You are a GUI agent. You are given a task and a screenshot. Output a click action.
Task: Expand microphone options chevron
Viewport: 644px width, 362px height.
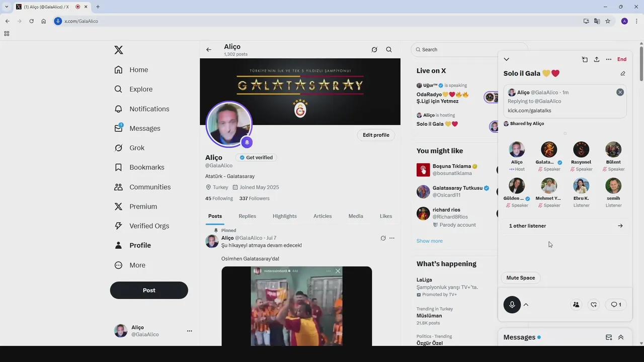coord(526,305)
